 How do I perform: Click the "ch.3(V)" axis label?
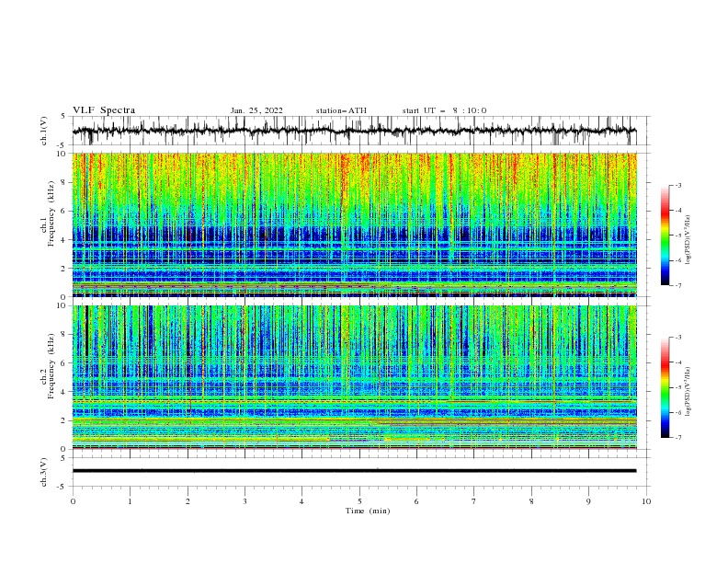tap(44, 472)
